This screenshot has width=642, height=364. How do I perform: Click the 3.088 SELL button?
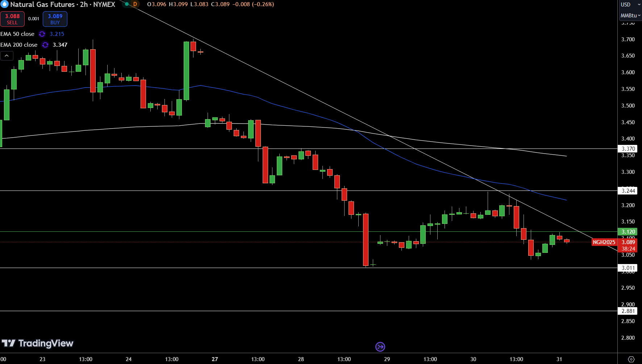tap(12, 19)
